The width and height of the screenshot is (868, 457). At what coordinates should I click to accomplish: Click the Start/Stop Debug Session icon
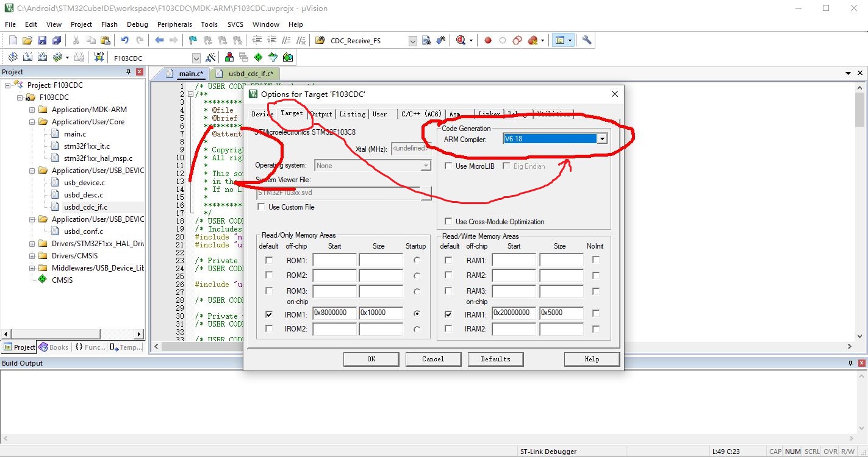pos(461,40)
